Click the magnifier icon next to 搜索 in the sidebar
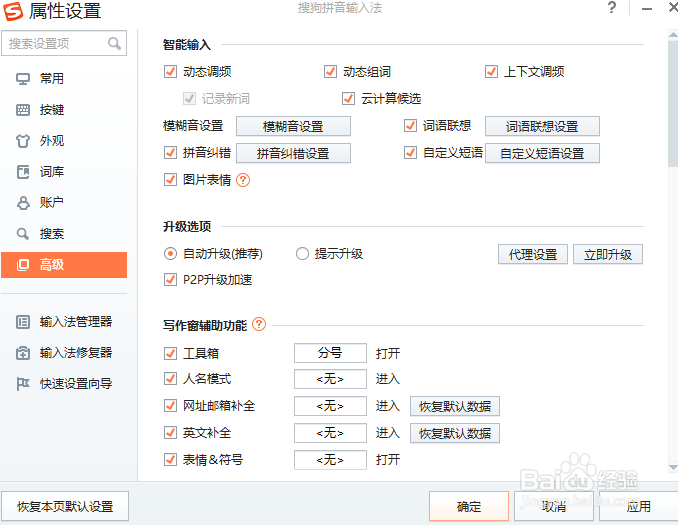Screen dimensions: 678x525 (23, 234)
